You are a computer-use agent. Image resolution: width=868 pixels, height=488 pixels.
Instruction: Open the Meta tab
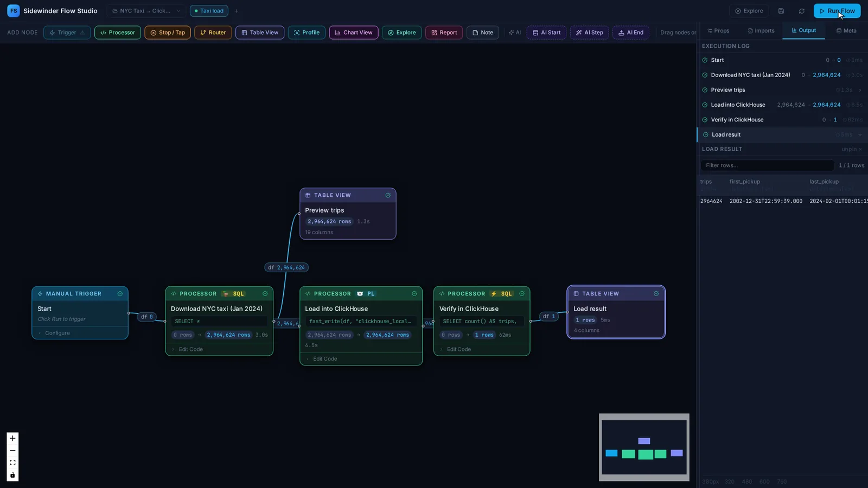(846, 31)
